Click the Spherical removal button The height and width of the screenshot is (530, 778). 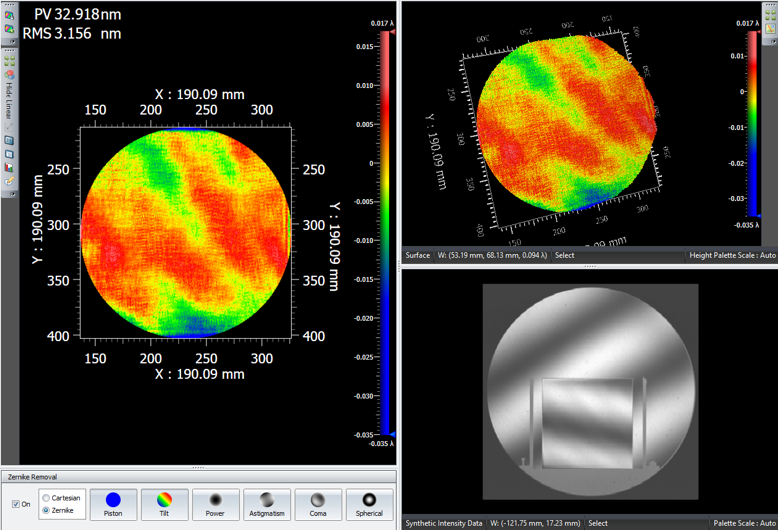pyautogui.click(x=368, y=503)
